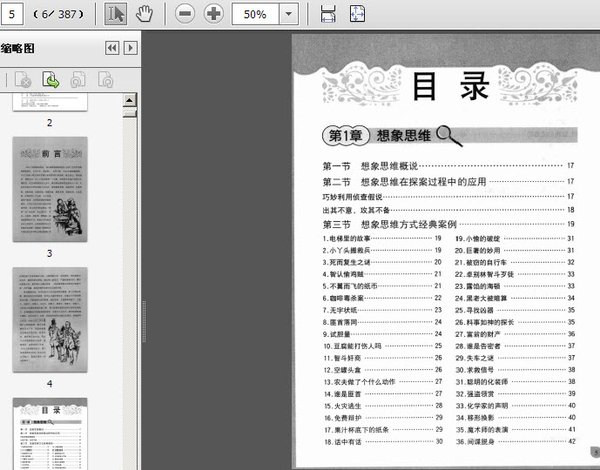Click the 10.豆腐能打伤人吗 entry
Viewport: 600px width, 470px height.
383,346
